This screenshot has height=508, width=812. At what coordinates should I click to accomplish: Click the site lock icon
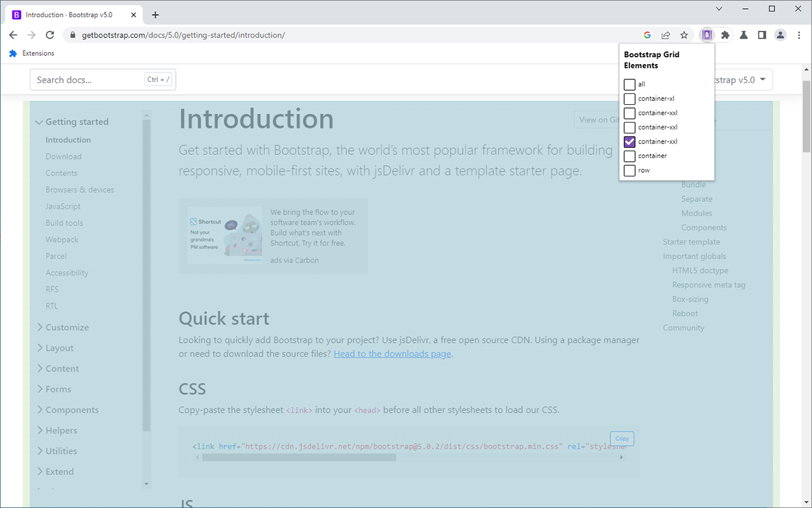pyautogui.click(x=73, y=35)
